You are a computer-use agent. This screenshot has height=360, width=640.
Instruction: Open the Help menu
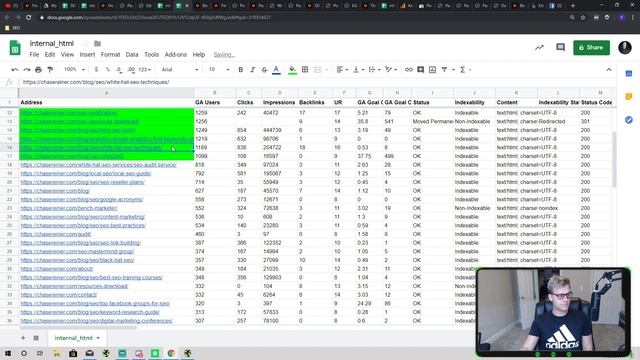tap(199, 55)
